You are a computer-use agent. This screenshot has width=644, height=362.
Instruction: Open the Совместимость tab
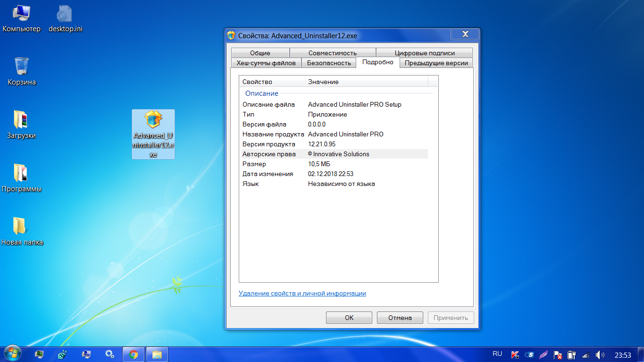332,53
